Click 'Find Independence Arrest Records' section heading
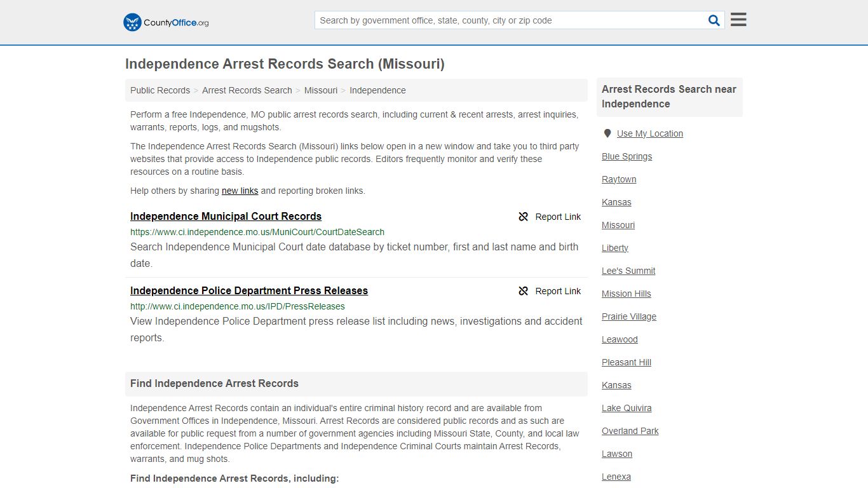The image size is (868, 488). click(214, 384)
